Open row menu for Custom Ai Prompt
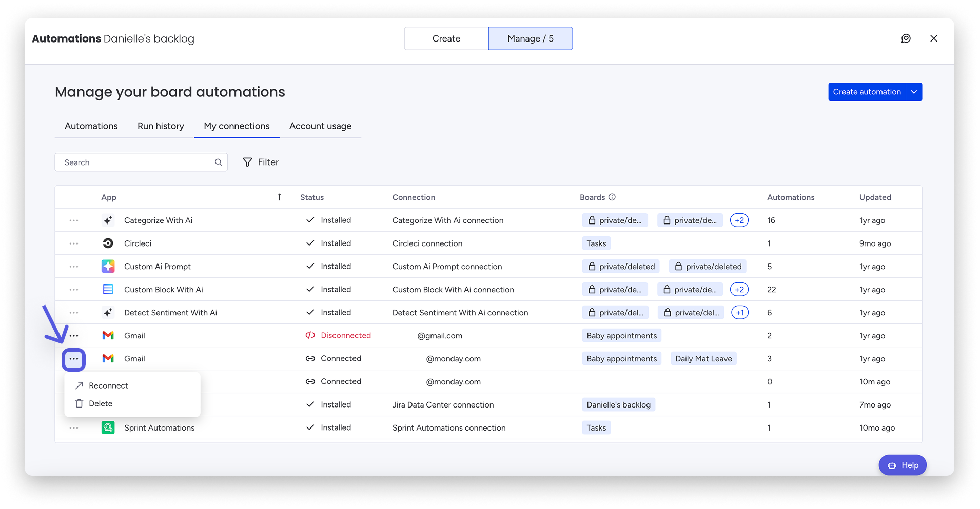The height and width of the screenshot is (509, 980). 74,267
